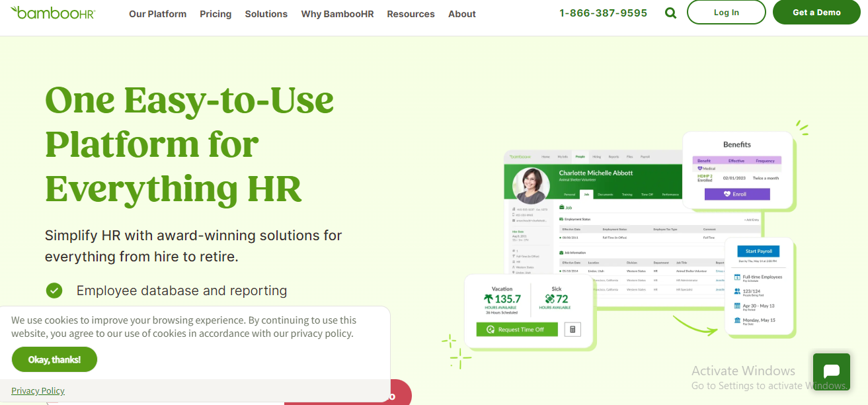
Task: Click the 02/01/2023 effective date
Action: [734, 178]
